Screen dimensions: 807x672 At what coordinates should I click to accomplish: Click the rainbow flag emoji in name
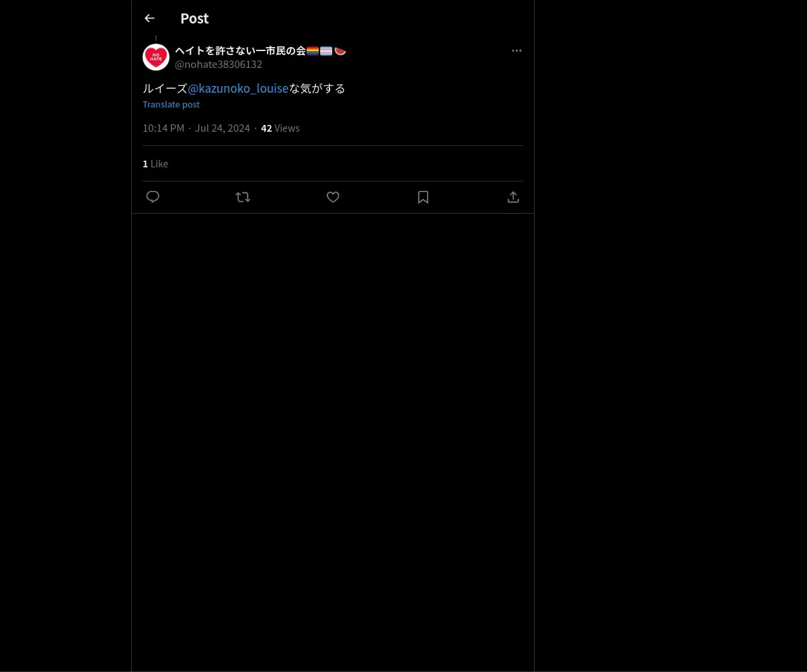coord(313,50)
